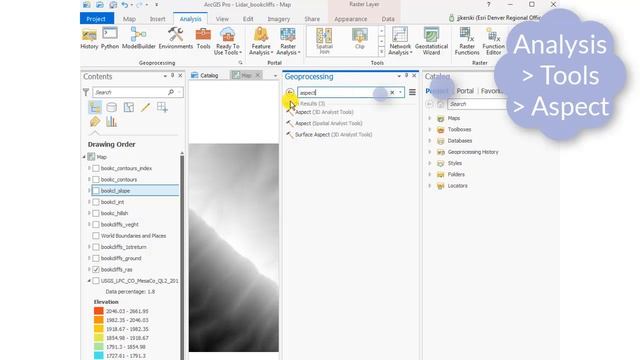Screen dimensions: 640x360
Task: Toggle World Boundaries and Places layer
Action: (96, 236)
